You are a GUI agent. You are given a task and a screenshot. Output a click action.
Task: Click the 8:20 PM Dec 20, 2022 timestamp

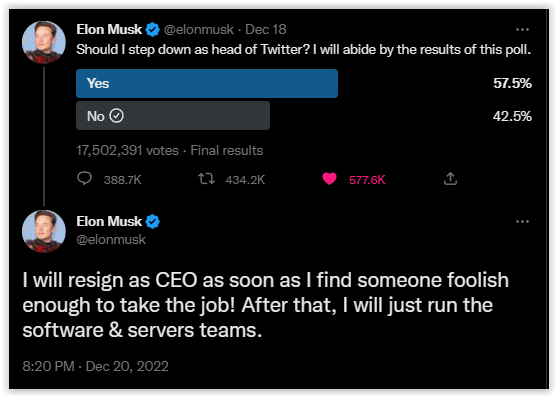96,366
